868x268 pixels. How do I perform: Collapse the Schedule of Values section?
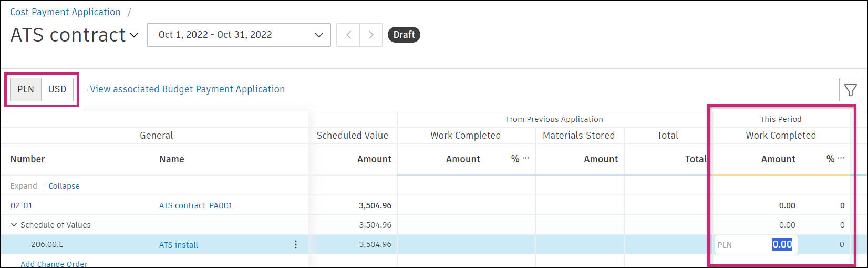point(14,225)
